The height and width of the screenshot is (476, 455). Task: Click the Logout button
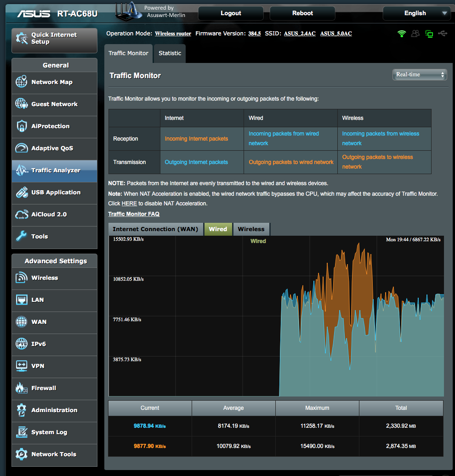(231, 13)
